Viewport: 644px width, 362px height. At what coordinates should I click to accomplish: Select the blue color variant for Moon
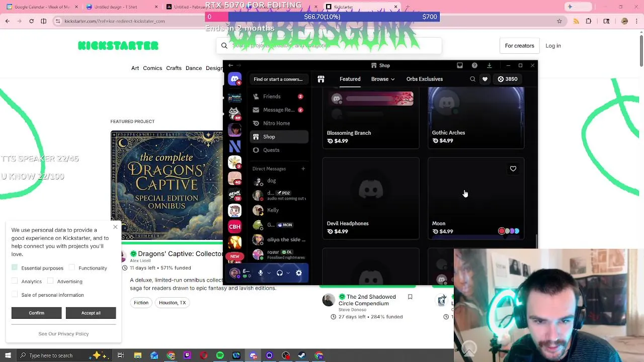pos(517,231)
